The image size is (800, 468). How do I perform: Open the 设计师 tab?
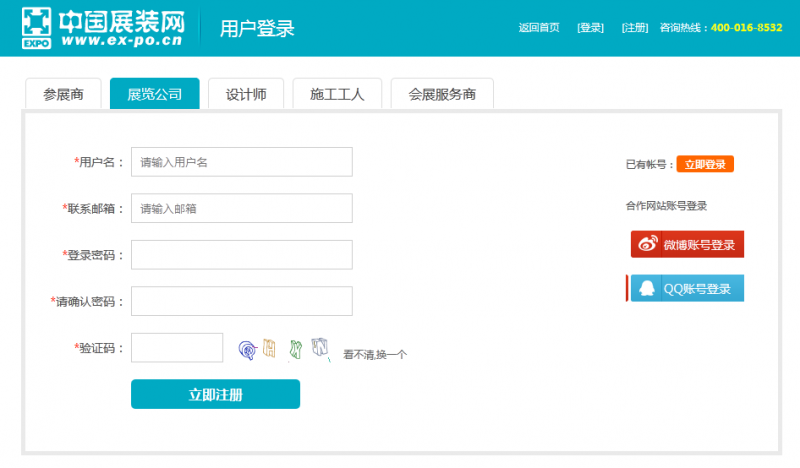coord(246,95)
